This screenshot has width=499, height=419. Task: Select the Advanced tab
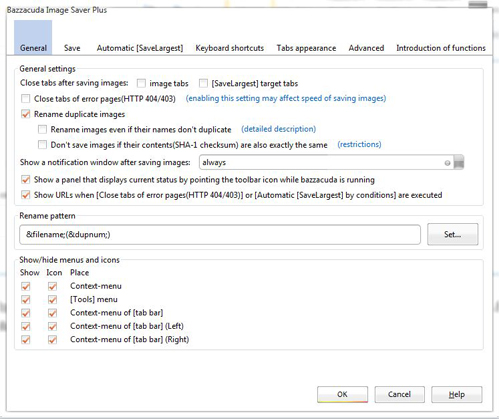[366, 48]
